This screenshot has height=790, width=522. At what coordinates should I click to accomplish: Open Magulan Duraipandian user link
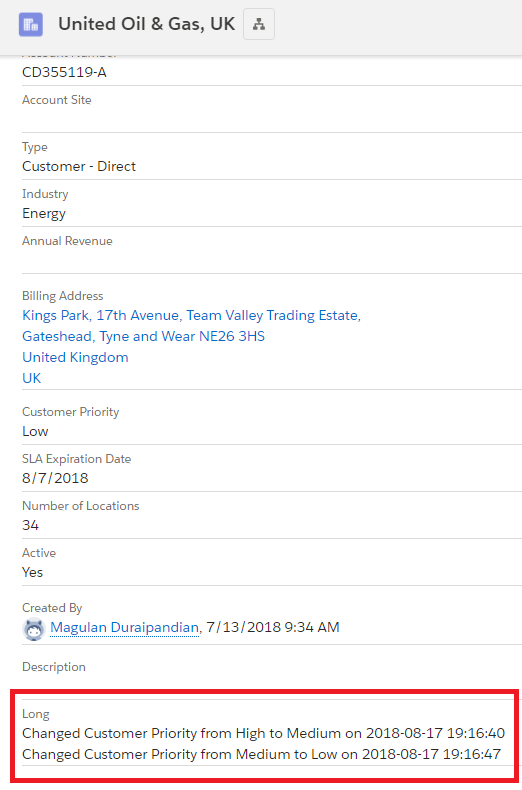[124, 627]
